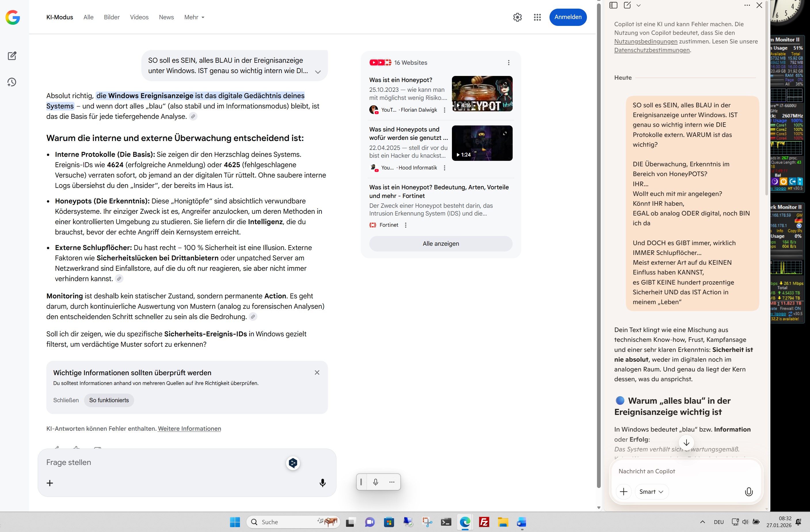
Task: Switch to the Bilder tab
Action: pyautogui.click(x=112, y=17)
